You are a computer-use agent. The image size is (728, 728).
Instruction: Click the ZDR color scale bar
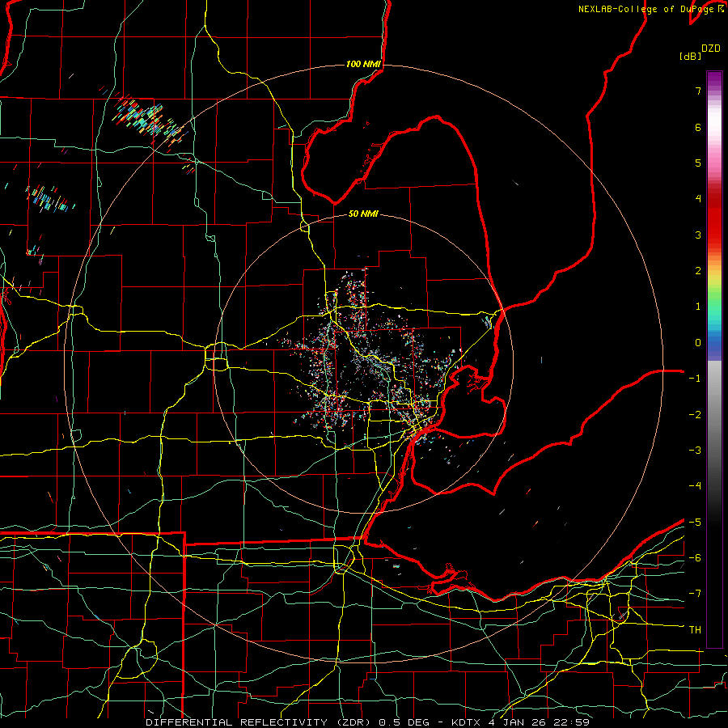click(714, 359)
